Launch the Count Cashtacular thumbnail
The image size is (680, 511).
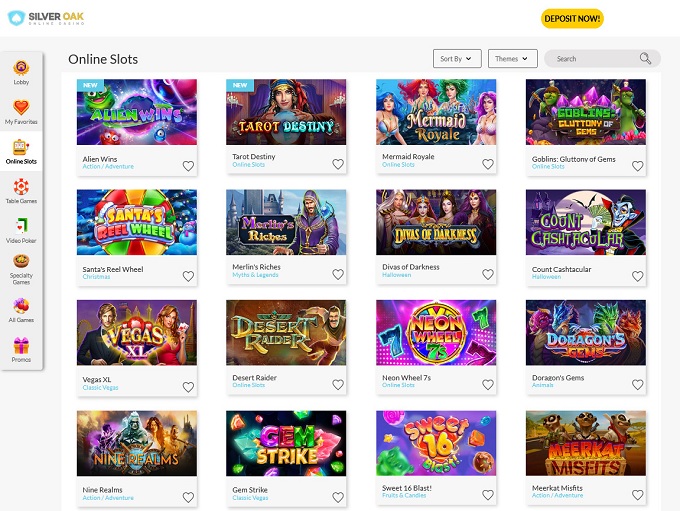[x=586, y=222]
